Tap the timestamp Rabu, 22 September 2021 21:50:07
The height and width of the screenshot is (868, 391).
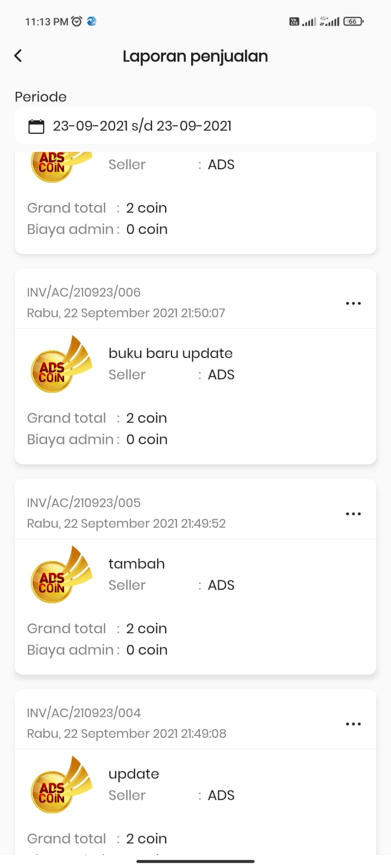coord(126,313)
